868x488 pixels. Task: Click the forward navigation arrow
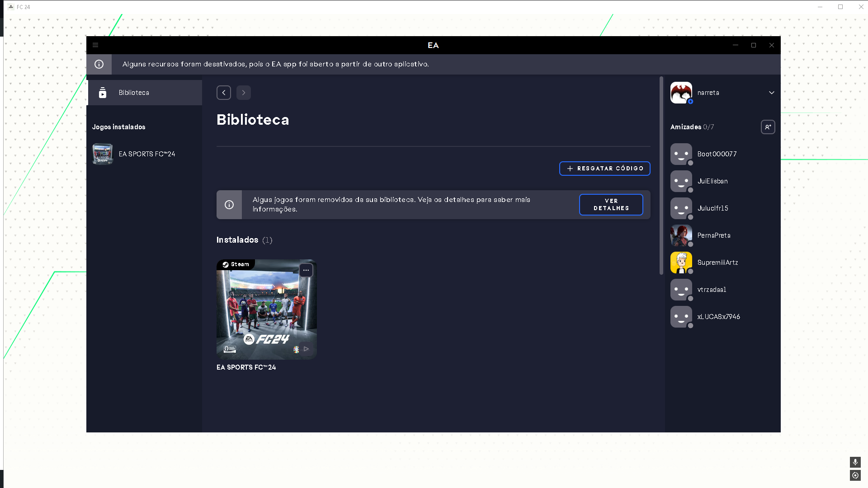(244, 93)
